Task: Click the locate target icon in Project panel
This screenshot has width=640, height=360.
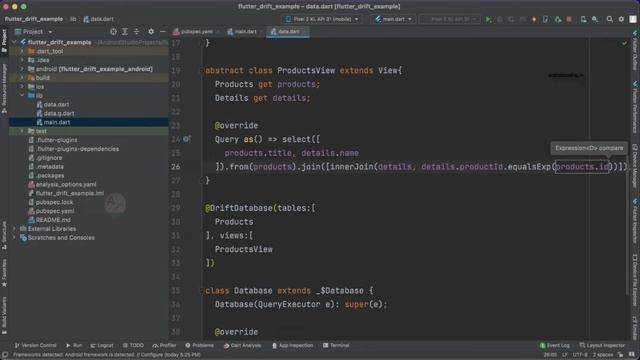Action: (113, 31)
